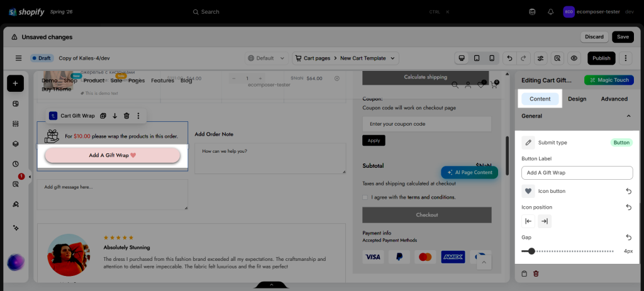Click the Magic Touch button
This screenshot has width=644, height=291.
click(x=609, y=80)
